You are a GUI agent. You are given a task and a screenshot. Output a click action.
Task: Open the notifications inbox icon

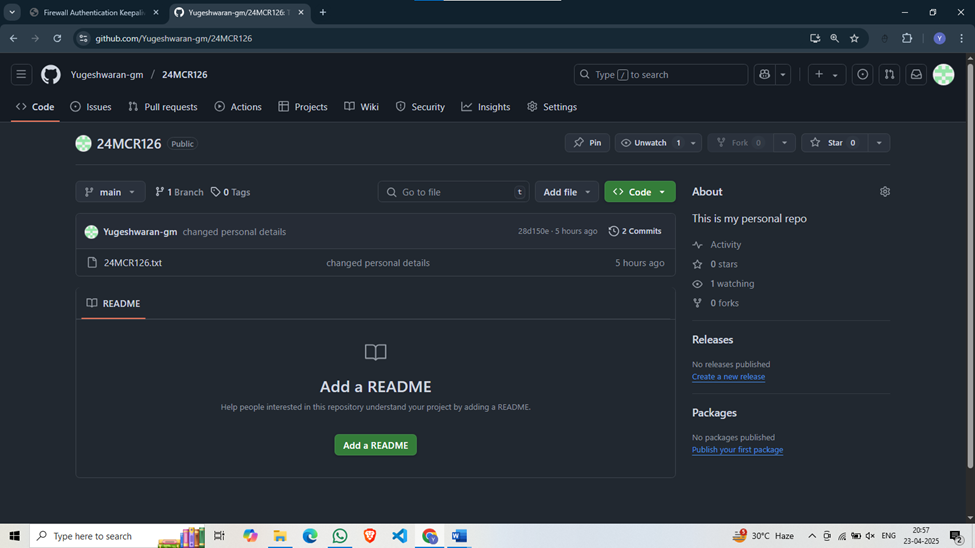(x=916, y=75)
